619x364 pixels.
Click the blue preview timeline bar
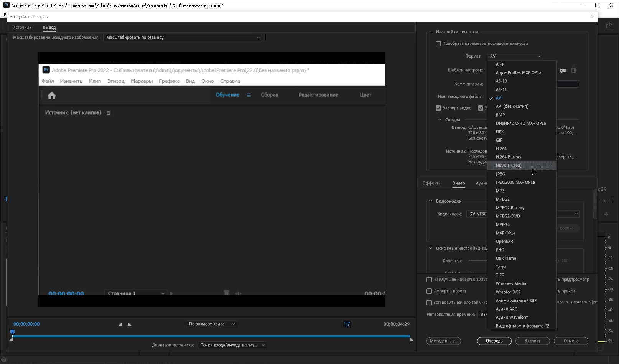[211, 336]
